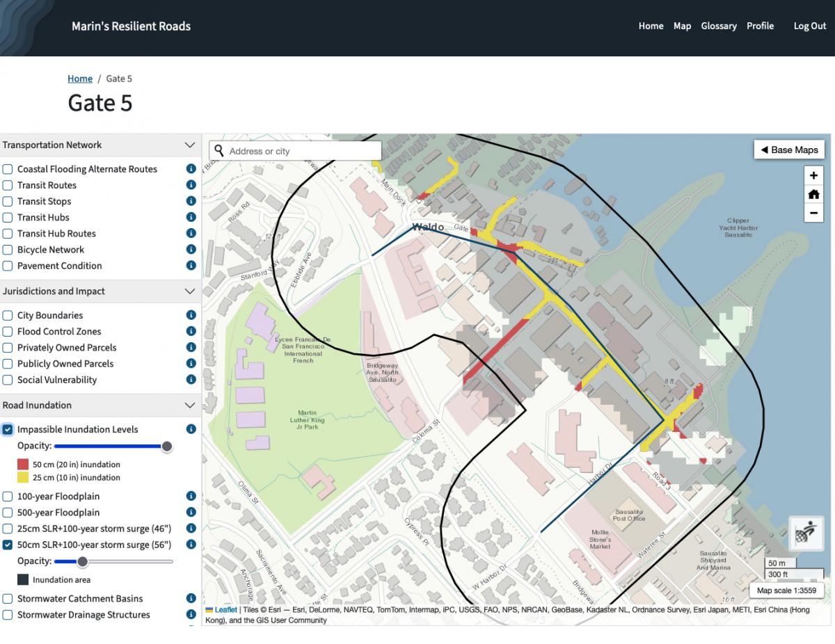Viewport: 835px width, 644px height.
Task: Enable Social Vulnerability layer
Action: point(8,380)
